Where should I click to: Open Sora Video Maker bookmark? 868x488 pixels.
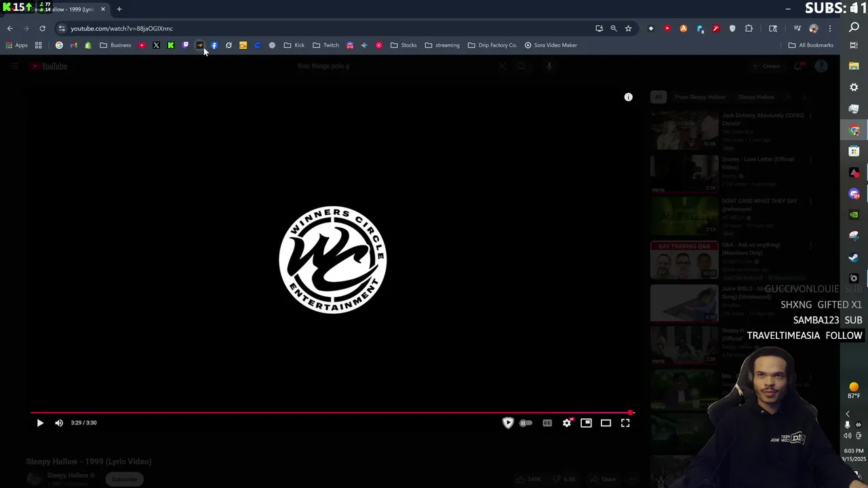coord(551,45)
